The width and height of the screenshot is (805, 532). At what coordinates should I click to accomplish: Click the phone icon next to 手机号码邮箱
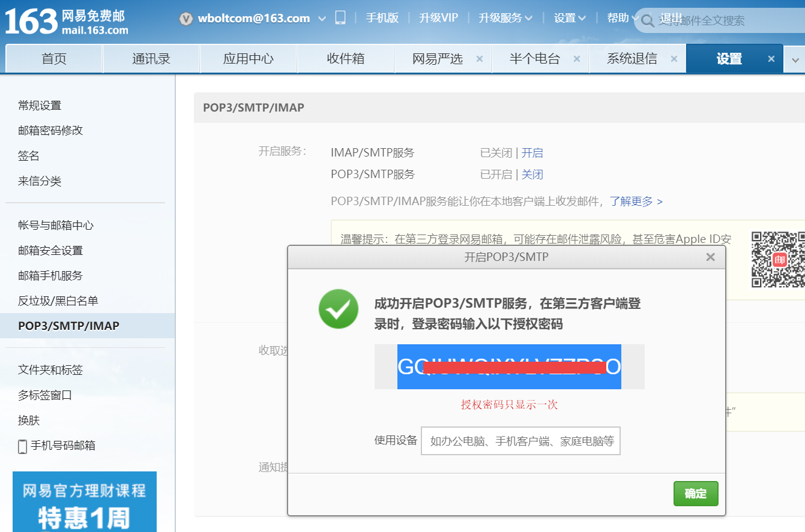tap(22, 446)
